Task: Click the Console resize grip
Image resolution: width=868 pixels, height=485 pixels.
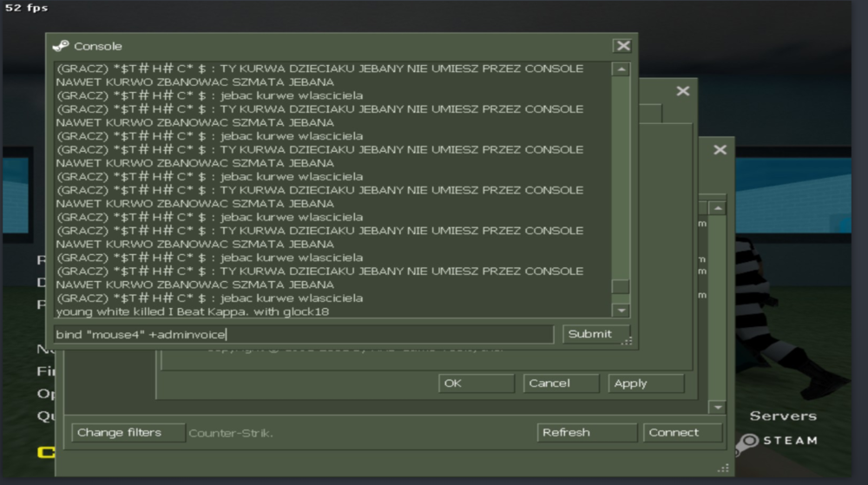Action: 627,341
